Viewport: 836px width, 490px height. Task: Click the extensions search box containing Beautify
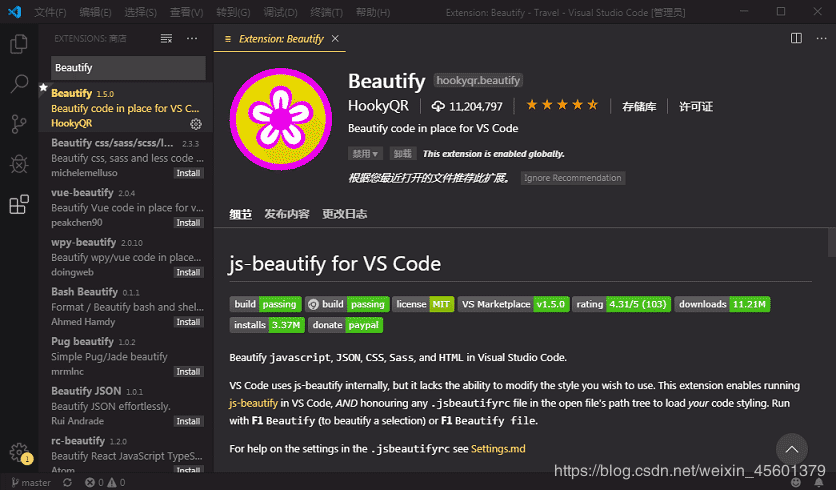(x=128, y=68)
